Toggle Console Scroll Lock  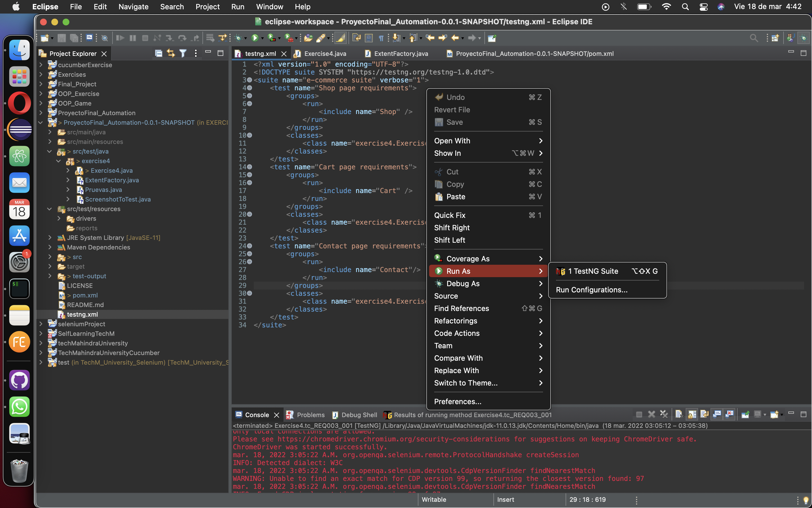coord(692,414)
